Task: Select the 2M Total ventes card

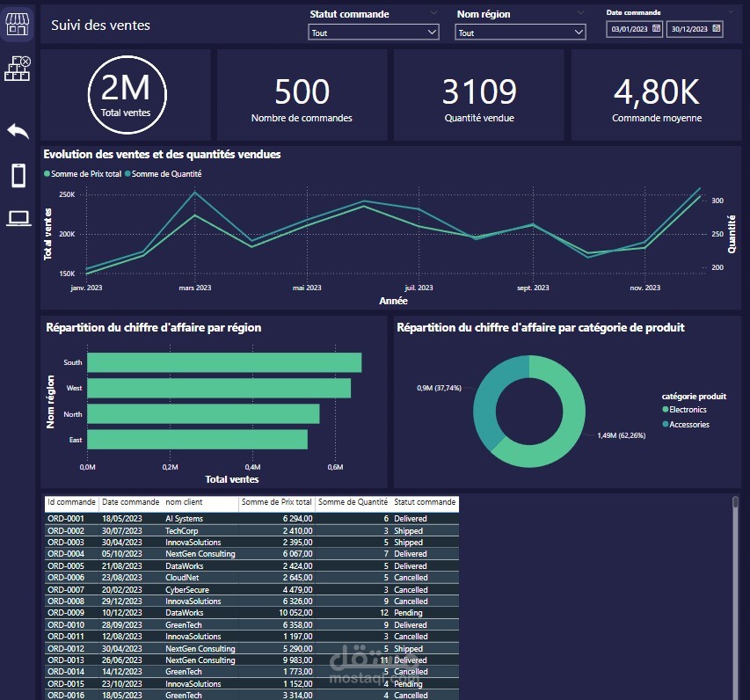Action: pyautogui.click(x=127, y=95)
